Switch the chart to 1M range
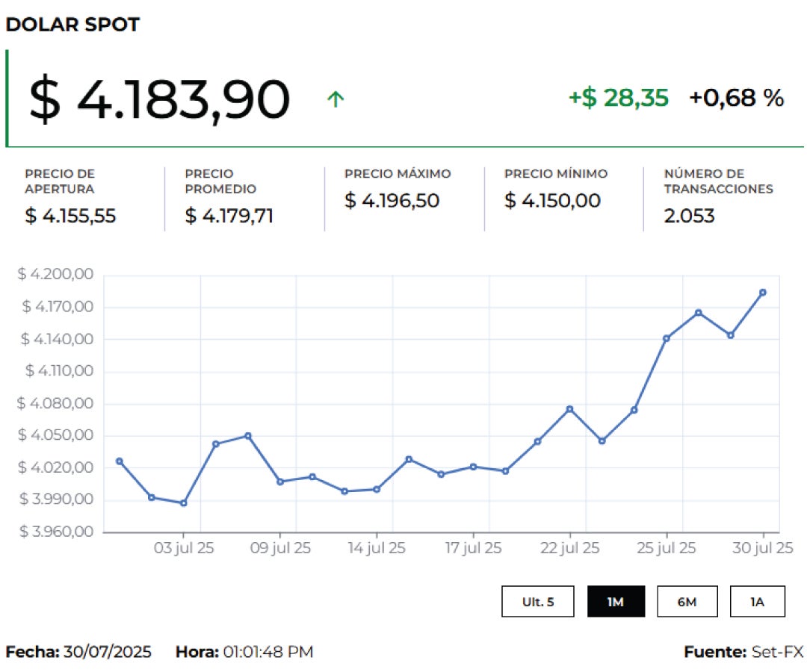This screenshot has height=672, width=807. tap(616, 602)
